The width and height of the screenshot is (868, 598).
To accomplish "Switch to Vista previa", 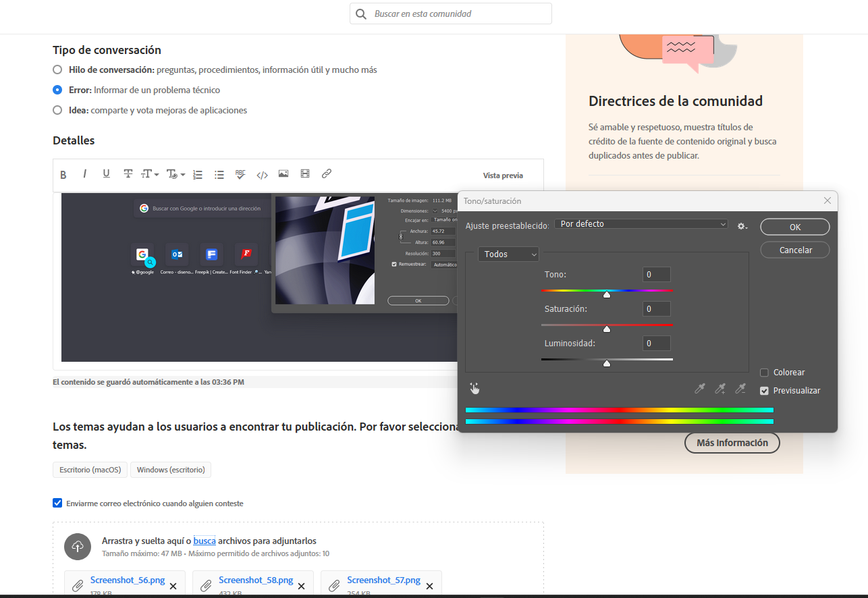I will [x=502, y=174].
